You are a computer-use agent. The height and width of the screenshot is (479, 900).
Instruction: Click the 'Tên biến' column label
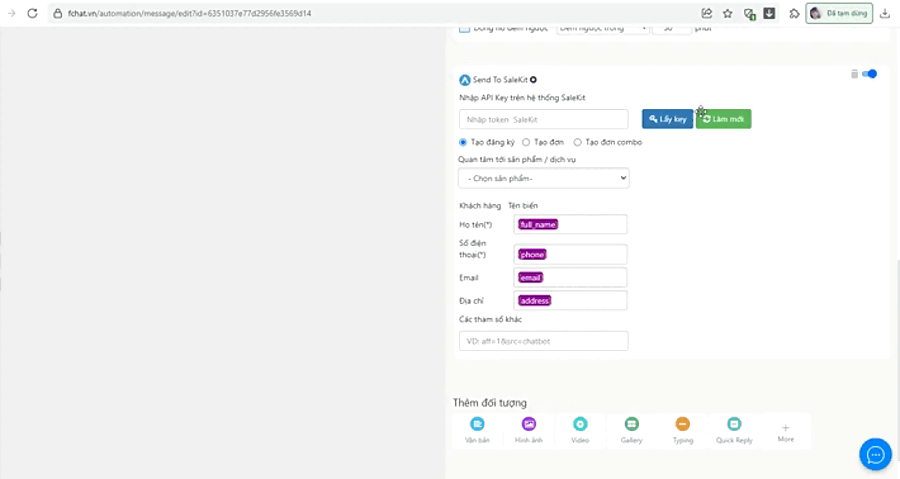coord(523,205)
